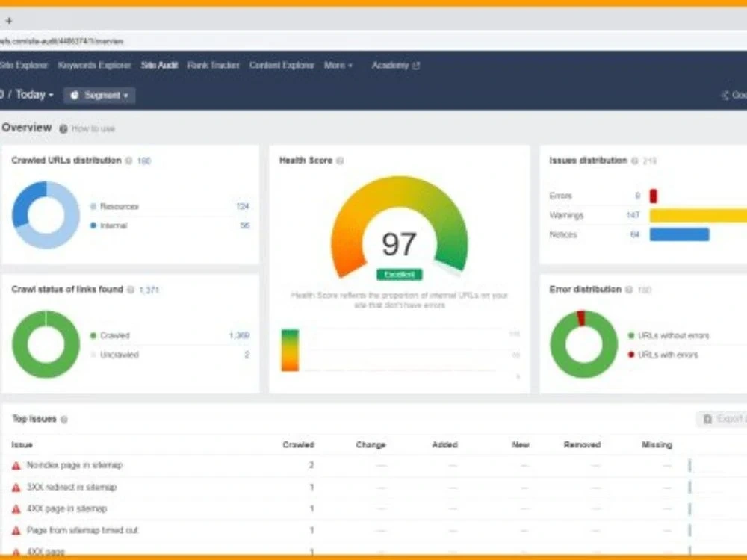Open Page from sitemap timed out issue
The width and height of the screenshot is (747, 560).
tap(82, 530)
